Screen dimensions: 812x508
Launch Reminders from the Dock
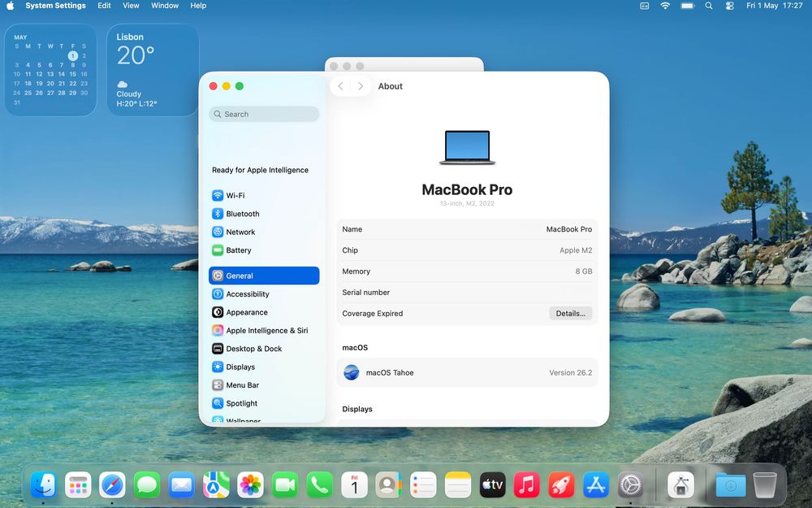pyautogui.click(x=423, y=485)
